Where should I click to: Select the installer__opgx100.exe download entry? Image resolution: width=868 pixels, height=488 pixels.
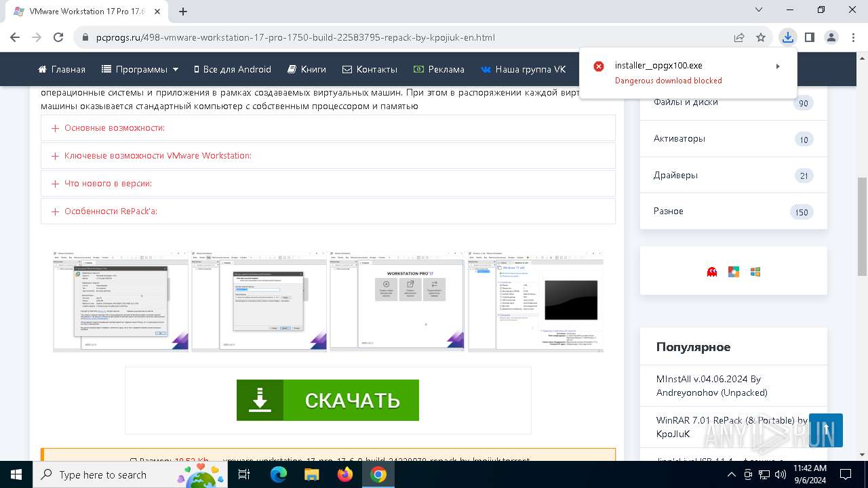click(x=688, y=73)
